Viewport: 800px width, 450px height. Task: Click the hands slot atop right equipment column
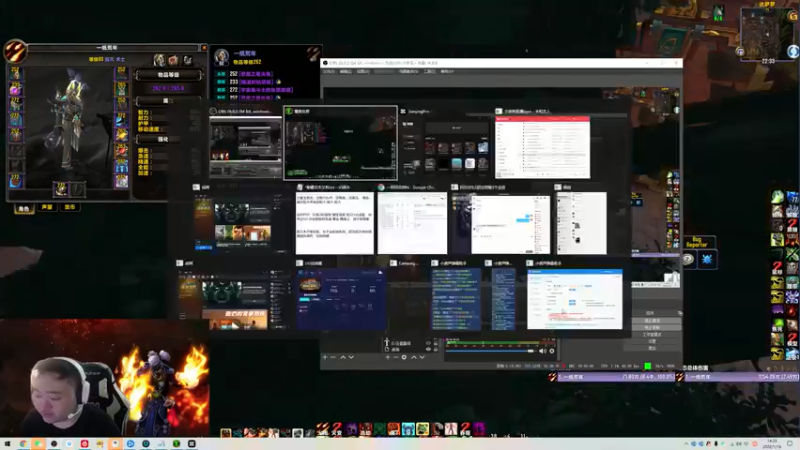(x=121, y=74)
